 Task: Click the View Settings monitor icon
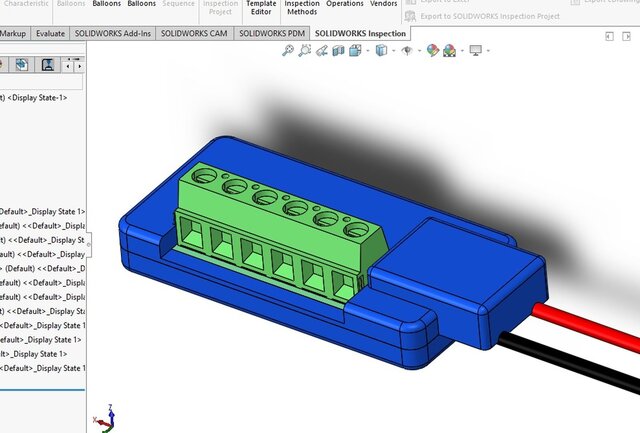475,50
